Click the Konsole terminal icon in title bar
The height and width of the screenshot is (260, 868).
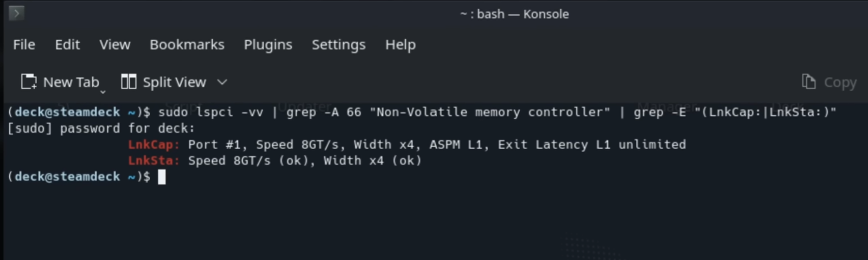point(16,13)
